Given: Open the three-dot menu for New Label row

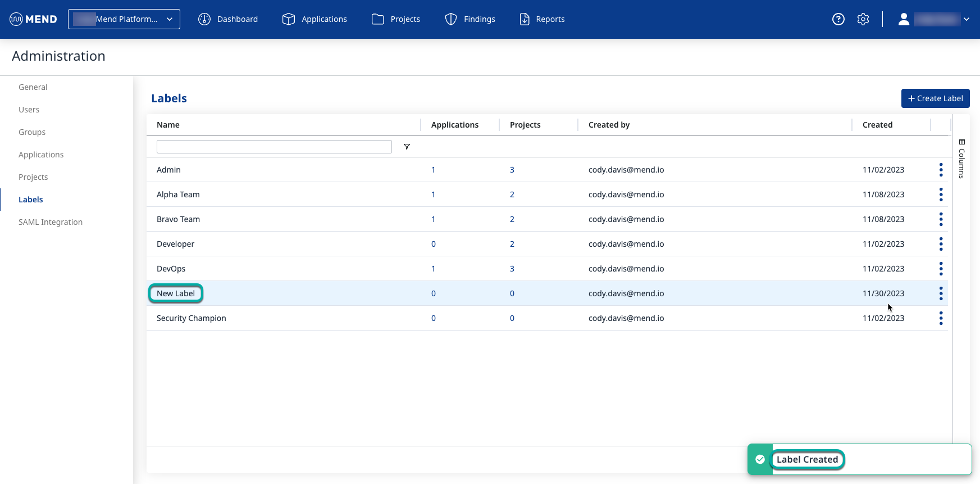Looking at the screenshot, I should click(x=941, y=293).
